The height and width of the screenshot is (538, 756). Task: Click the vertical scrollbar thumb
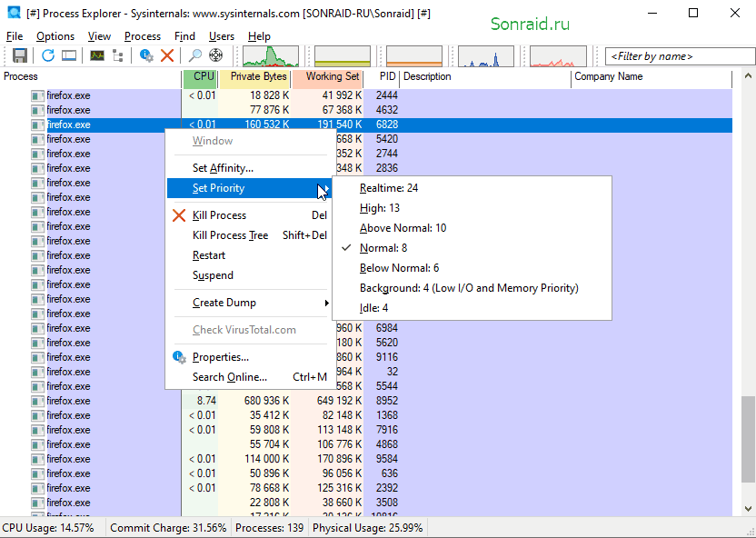pyautogui.click(x=748, y=439)
